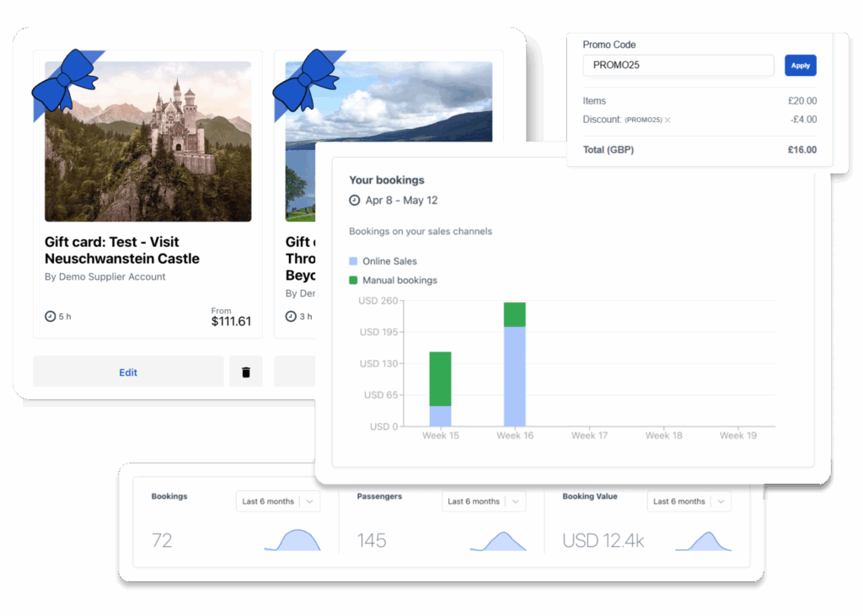Open Bookings Last 6 months dropdown
863x616 pixels.
pos(278,501)
